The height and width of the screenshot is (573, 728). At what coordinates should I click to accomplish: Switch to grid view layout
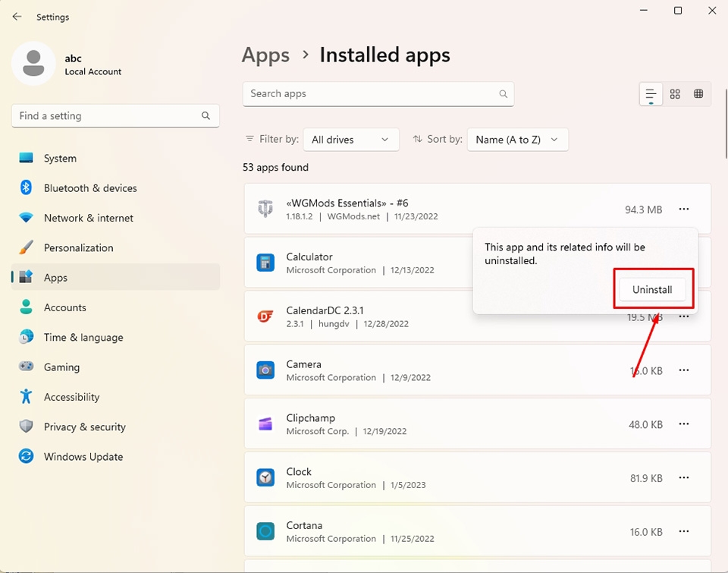coord(675,94)
